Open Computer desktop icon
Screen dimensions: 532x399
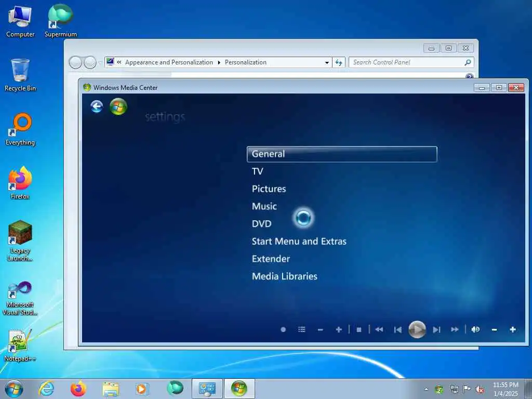pyautogui.click(x=20, y=21)
